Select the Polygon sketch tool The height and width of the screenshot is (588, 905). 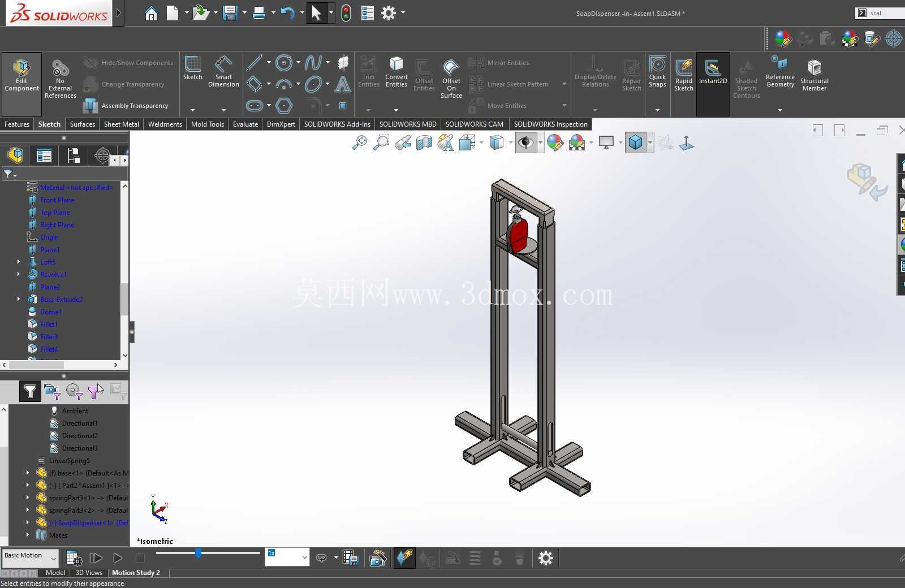tap(283, 106)
